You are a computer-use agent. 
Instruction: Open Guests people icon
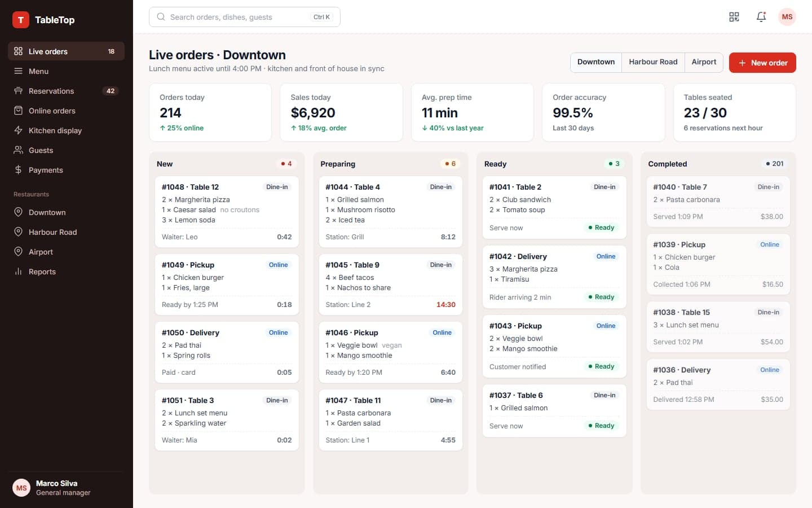pos(18,150)
